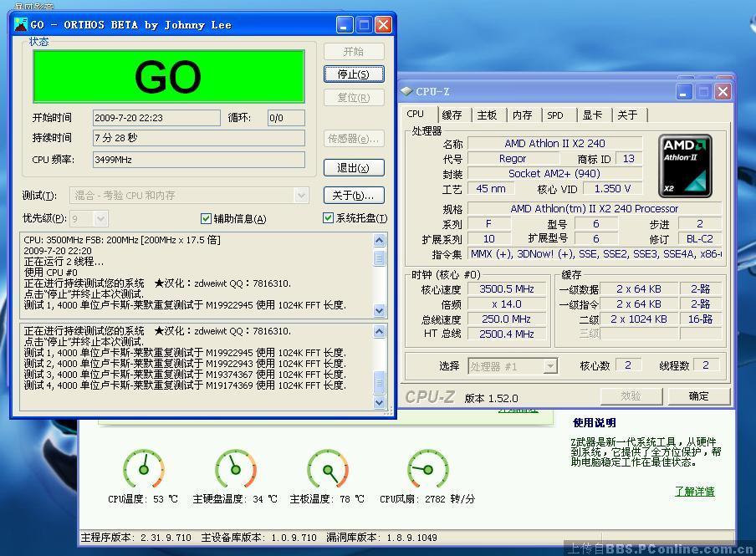Click the 了解详情 link

(694, 492)
